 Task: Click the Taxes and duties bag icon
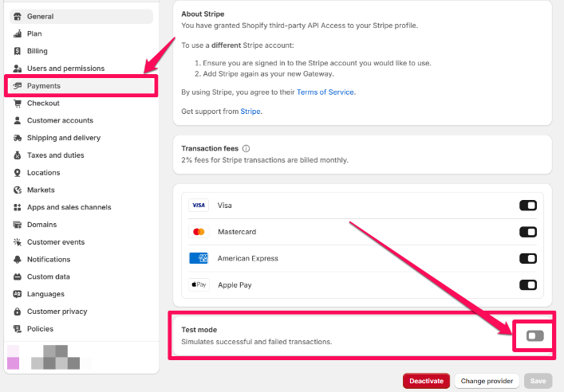click(x=18, y=155)
